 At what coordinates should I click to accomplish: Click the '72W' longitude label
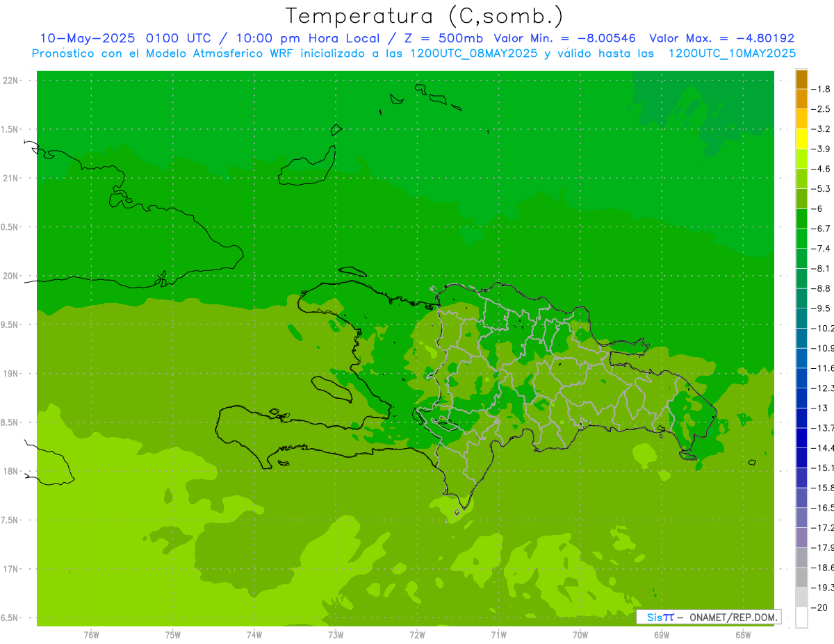click(x=417, y=634)
